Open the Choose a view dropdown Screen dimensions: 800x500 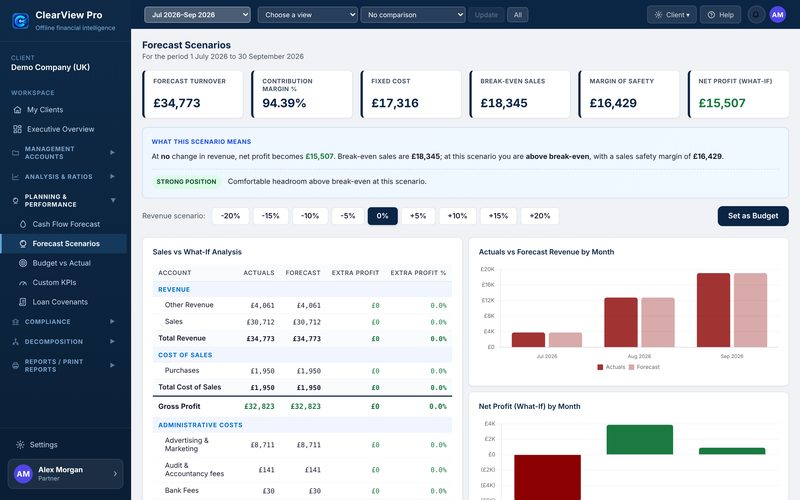[x=307, y=15]
